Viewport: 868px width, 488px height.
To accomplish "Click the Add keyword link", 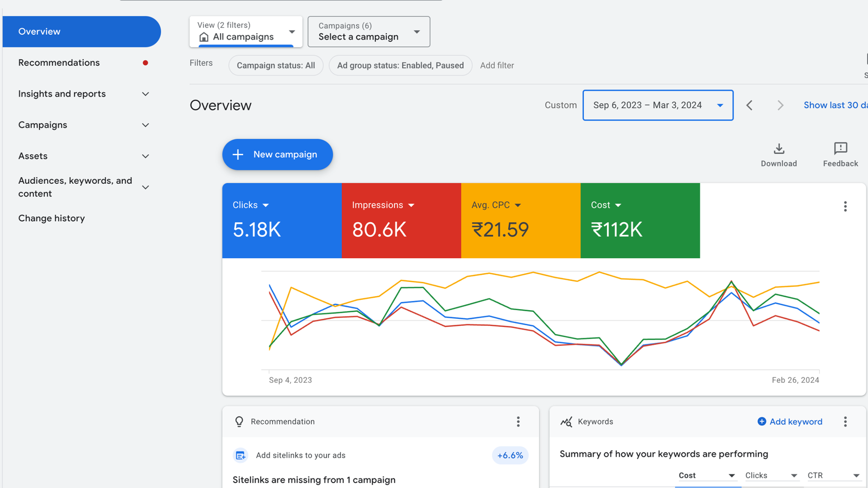I will (x=790, y=422).
